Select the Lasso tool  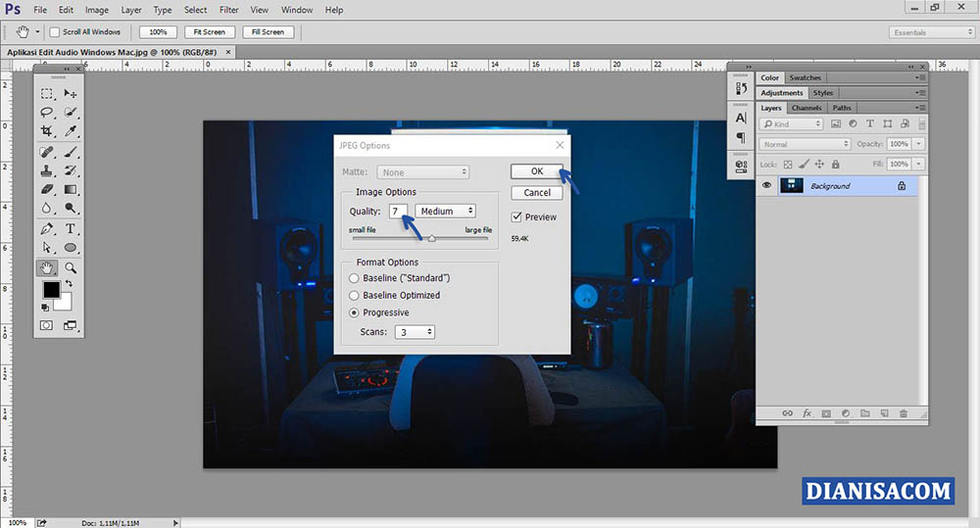[x=47, y=113]
